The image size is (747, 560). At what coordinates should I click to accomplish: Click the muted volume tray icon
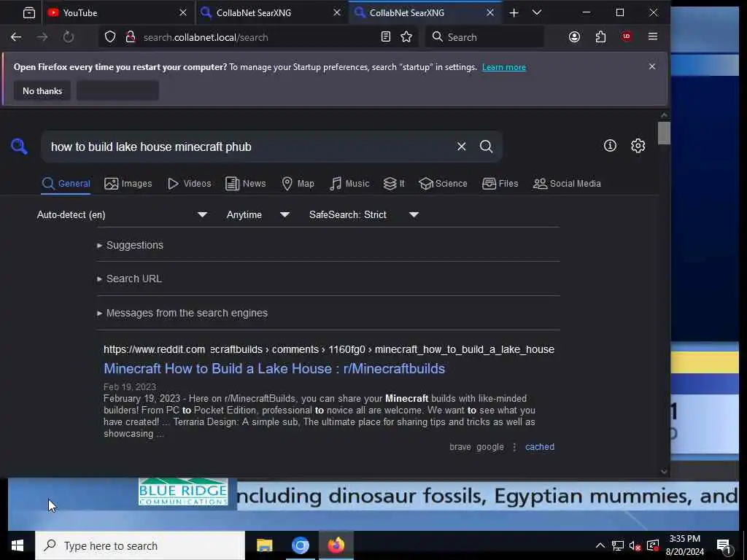coord(635,545)
